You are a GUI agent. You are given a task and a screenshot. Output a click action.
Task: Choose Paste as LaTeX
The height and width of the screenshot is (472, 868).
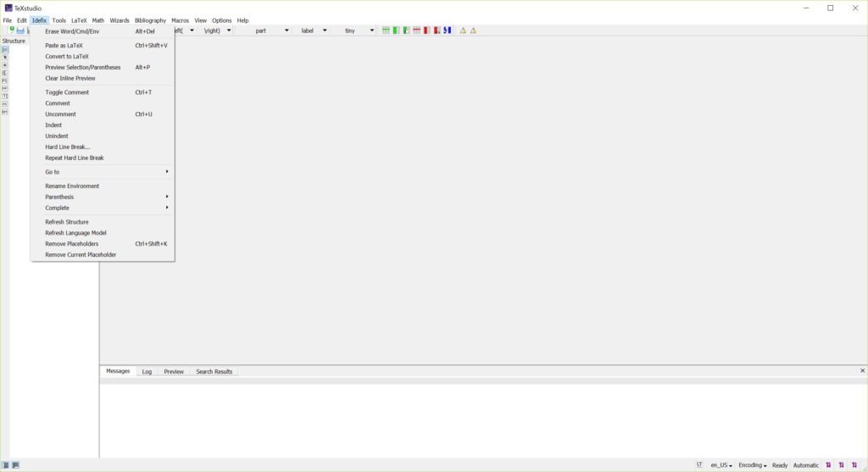point(103,46)
